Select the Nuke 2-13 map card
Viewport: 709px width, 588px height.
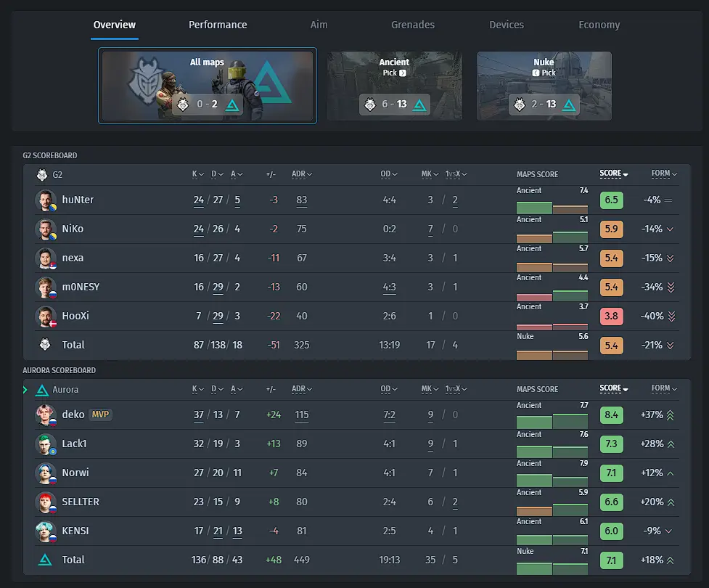544,86
